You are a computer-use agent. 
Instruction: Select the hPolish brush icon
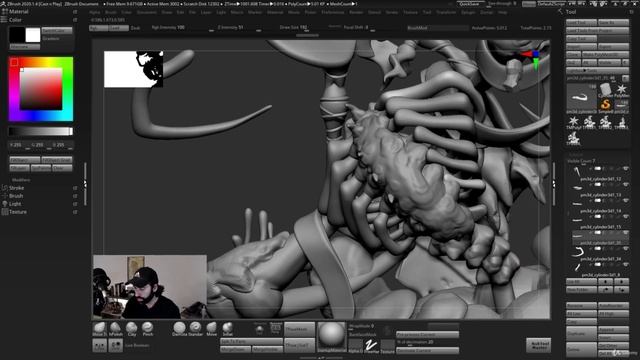click(116, 329)
